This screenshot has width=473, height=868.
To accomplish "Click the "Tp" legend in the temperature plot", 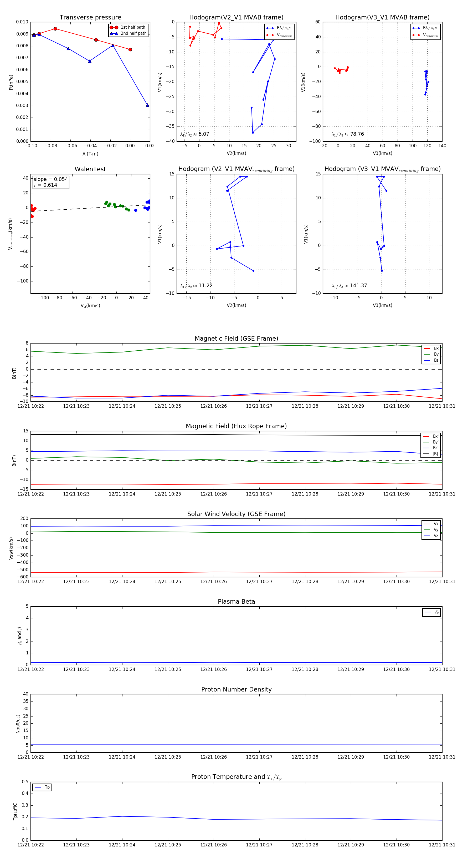I will pyautogui.click(x=42, y=788).
